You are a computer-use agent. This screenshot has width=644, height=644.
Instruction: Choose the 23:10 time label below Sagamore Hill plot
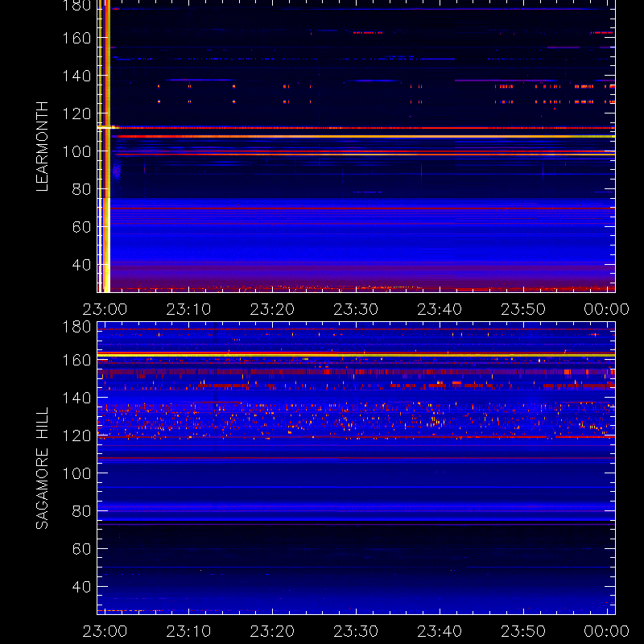(x=188, y=631)
